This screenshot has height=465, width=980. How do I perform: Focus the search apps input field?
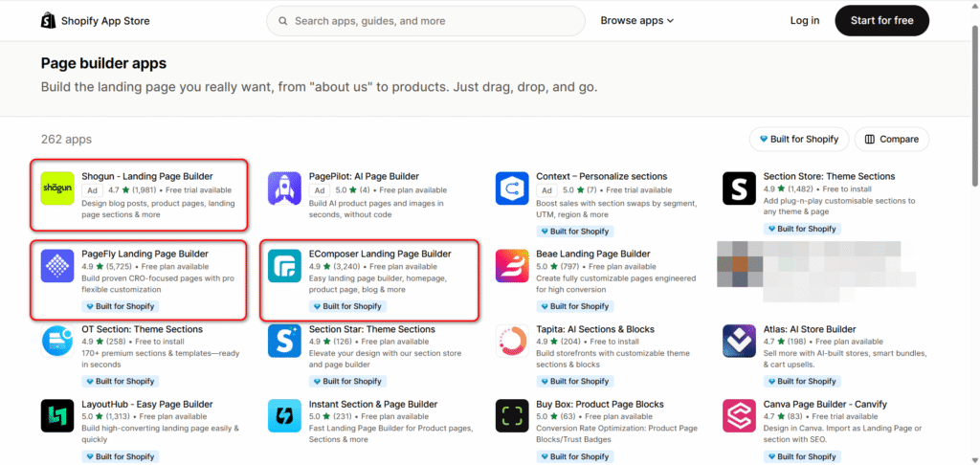point(431,20)
